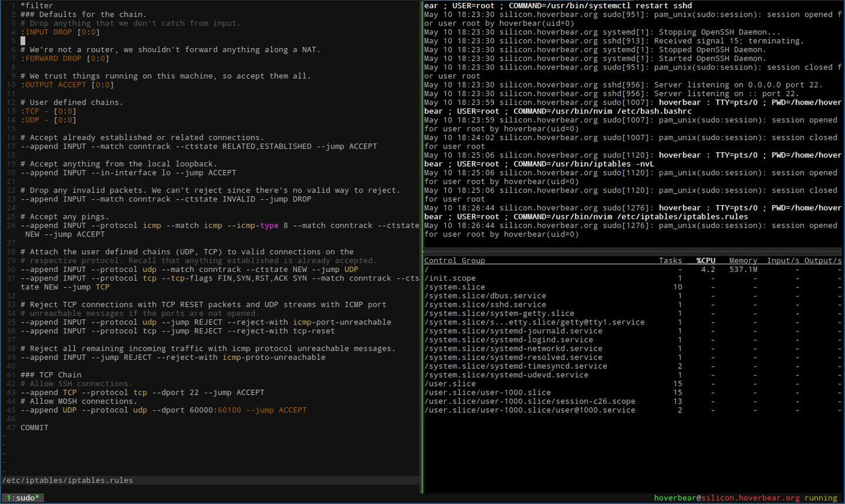Screen dimensions: 845x504
Task: Place cursor on COMMIT line
Action: [x=34, y=427]
